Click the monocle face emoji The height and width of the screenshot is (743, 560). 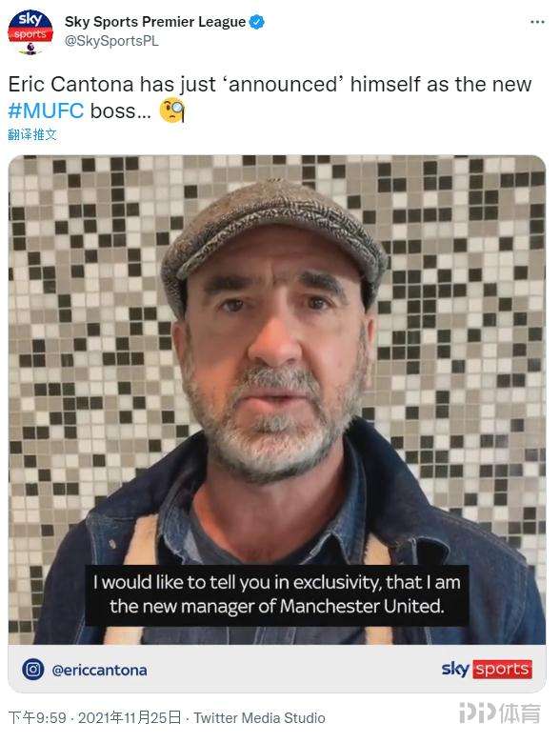(171, 110)
